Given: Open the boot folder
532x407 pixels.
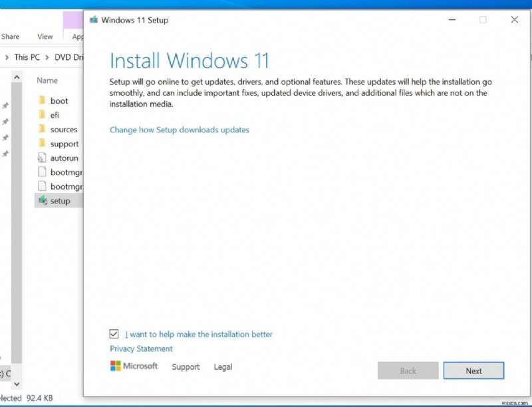Looking at the screenshot, I should pyautogui.click(x=59, y=100).
